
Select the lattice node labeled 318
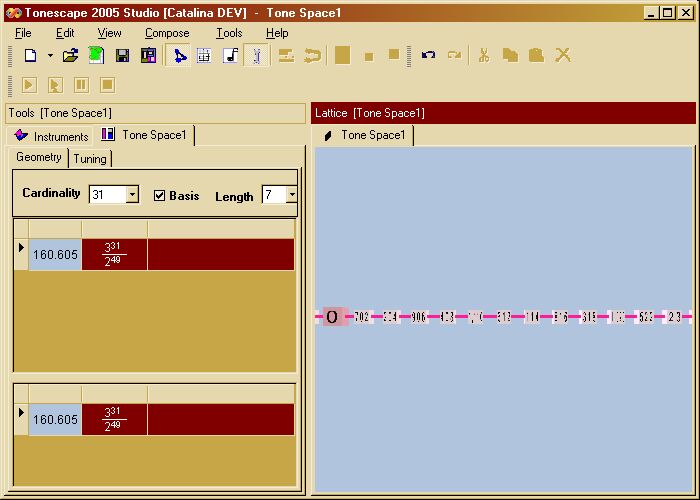coord(589,317)
